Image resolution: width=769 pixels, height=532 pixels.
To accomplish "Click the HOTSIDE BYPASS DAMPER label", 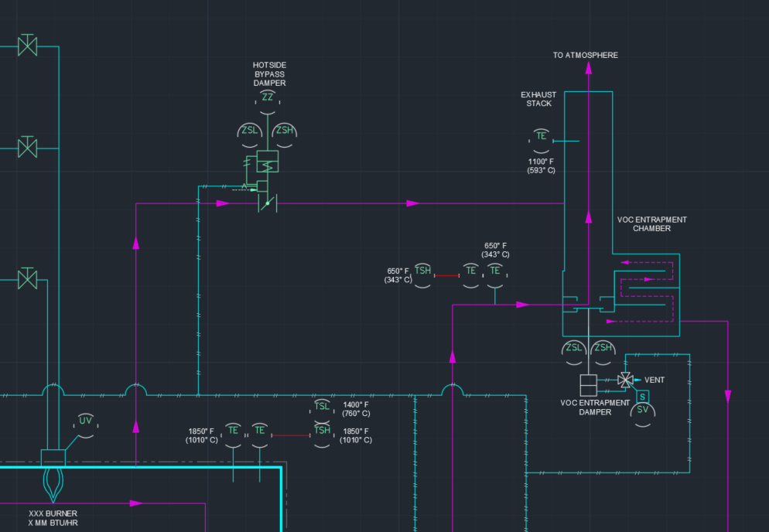I will tap(269, 74).
